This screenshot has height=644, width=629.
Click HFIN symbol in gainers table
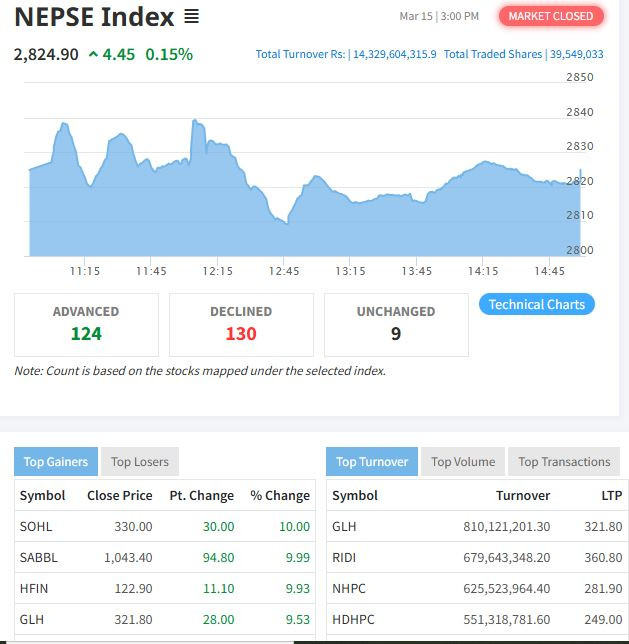[34, 589]
